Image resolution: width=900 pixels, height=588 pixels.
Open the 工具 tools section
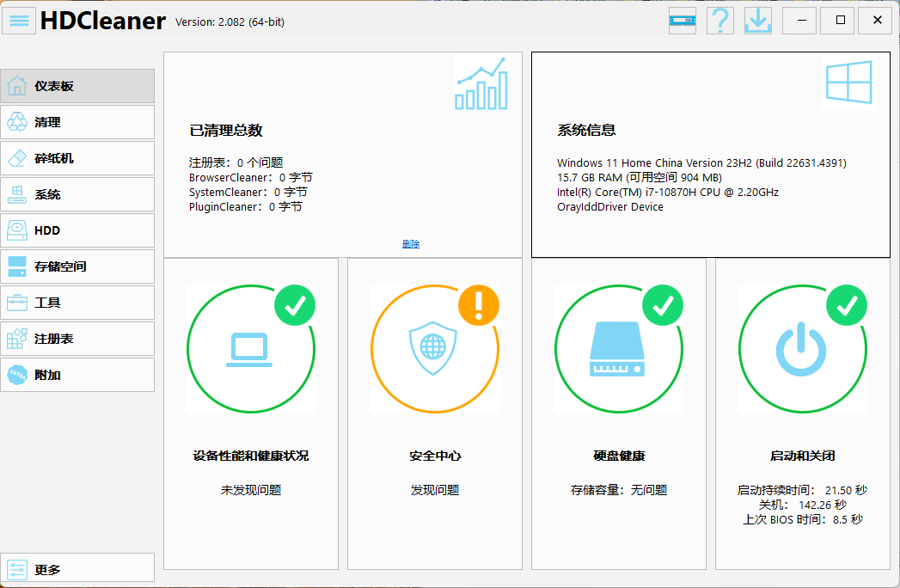[x=77, y=303]
